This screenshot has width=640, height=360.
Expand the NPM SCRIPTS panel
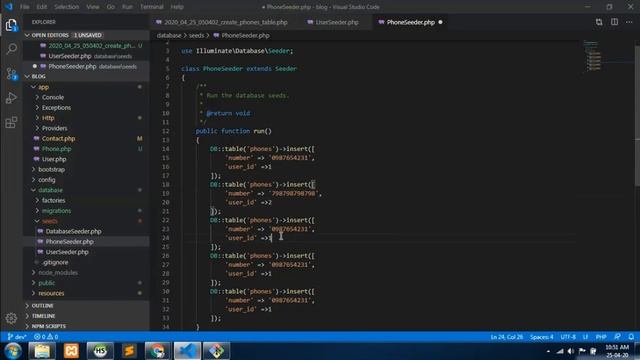click(86, 326)
